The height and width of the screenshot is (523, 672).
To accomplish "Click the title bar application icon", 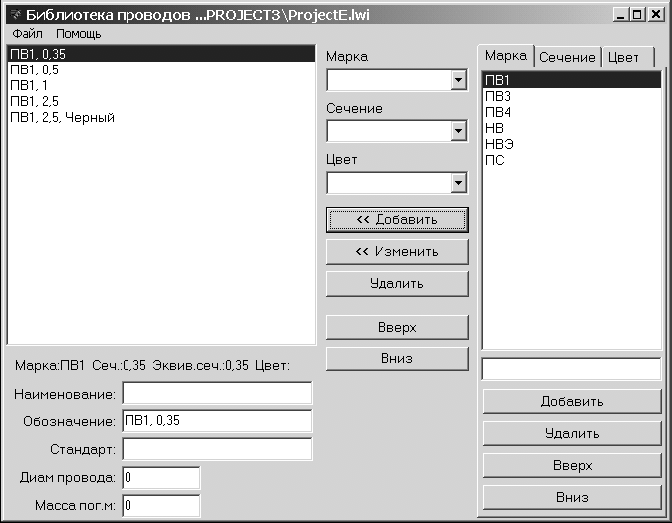I will pos(16,15).
